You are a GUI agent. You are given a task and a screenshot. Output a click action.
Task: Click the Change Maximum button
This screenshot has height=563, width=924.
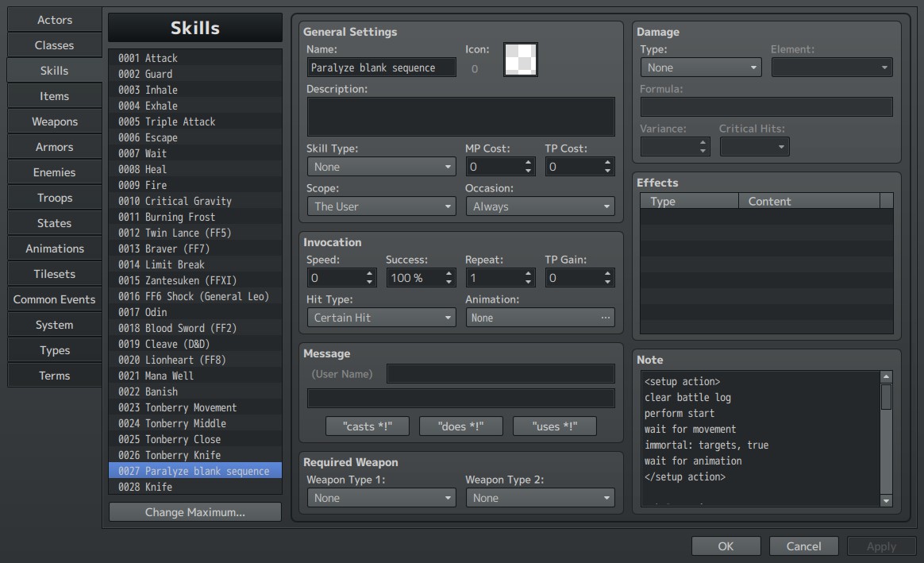pyautogui.click(x=195, y=512)
